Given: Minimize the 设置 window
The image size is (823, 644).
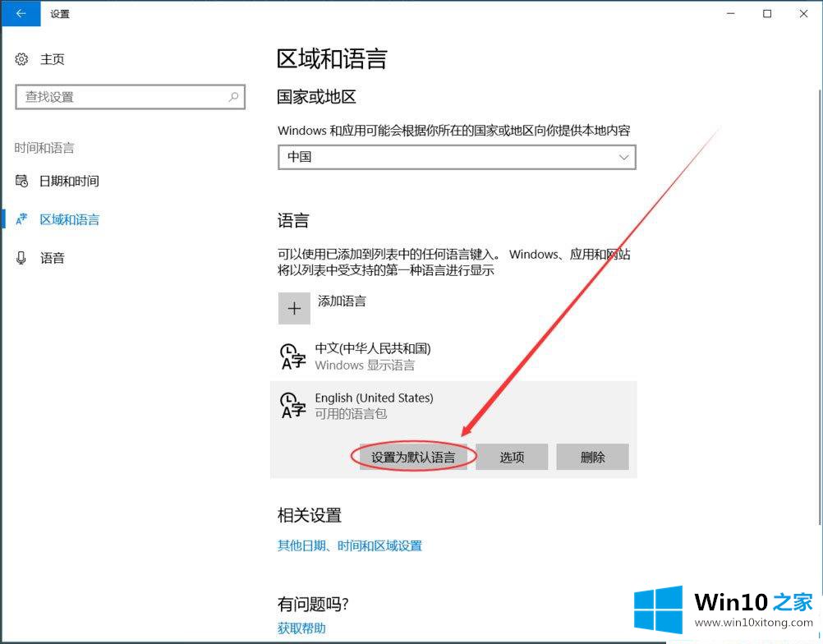Looking at the screenshot, I should coord(731,14).
